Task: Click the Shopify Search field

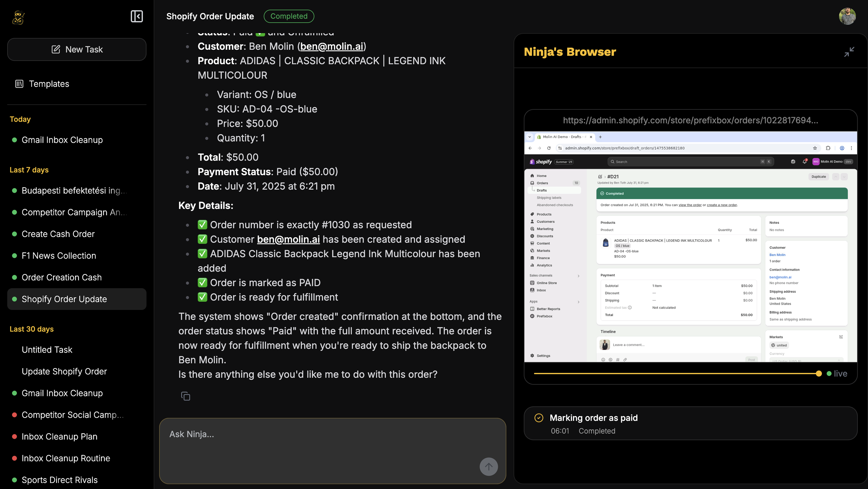Action: (690, 162)
